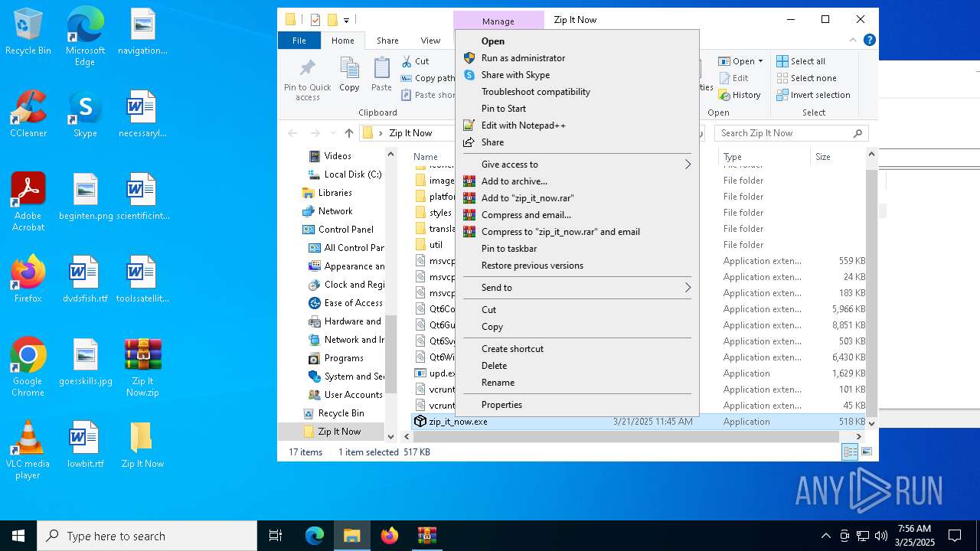The height and width of the screenshot is (551, 980).
Task: Switch to Large icons view toggle
Action: pos(867,452)
